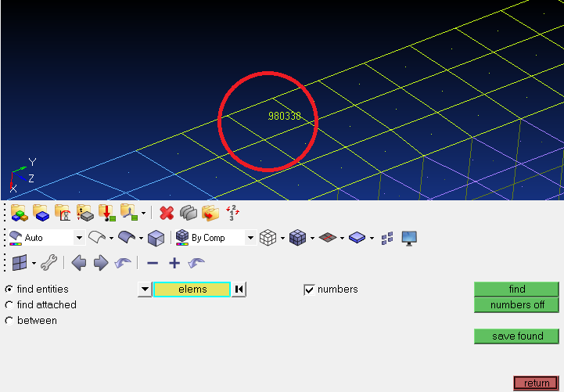This screenshot has height=392, width=564.
Task: Open the Renumber tool (1-2-3 icon)
Action: [232, 213]
